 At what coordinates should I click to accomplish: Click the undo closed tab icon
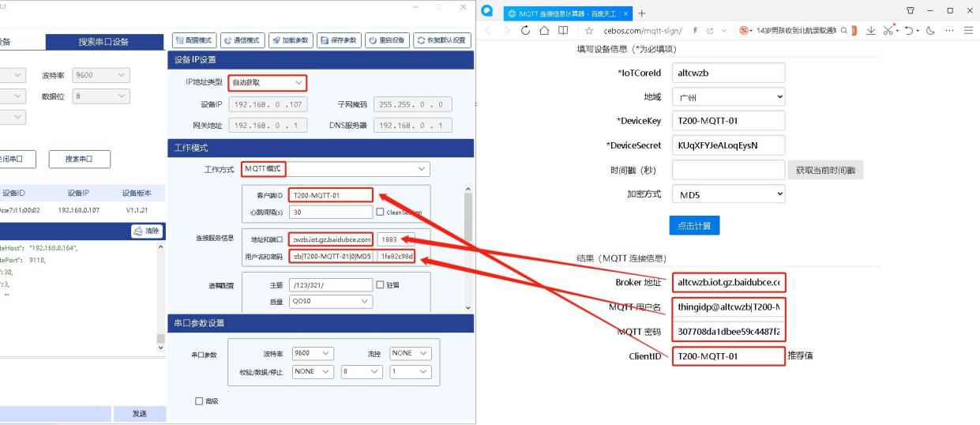tap(908, 31)
